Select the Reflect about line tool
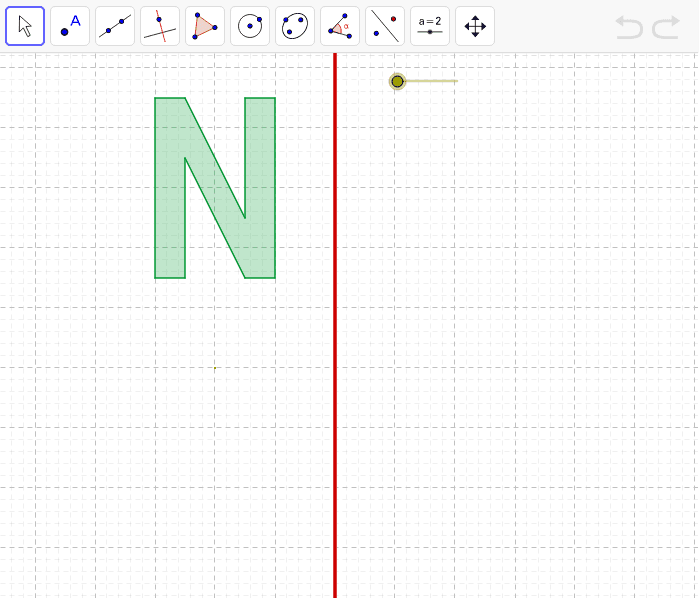This screenshot has width=700, height=600. click(x=385, y=26)
